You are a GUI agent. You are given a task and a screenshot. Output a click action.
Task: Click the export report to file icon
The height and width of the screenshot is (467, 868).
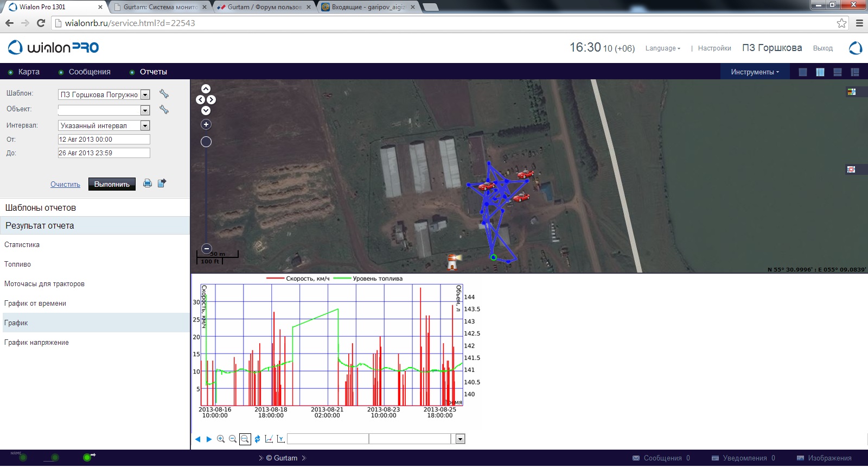[162, 184]
